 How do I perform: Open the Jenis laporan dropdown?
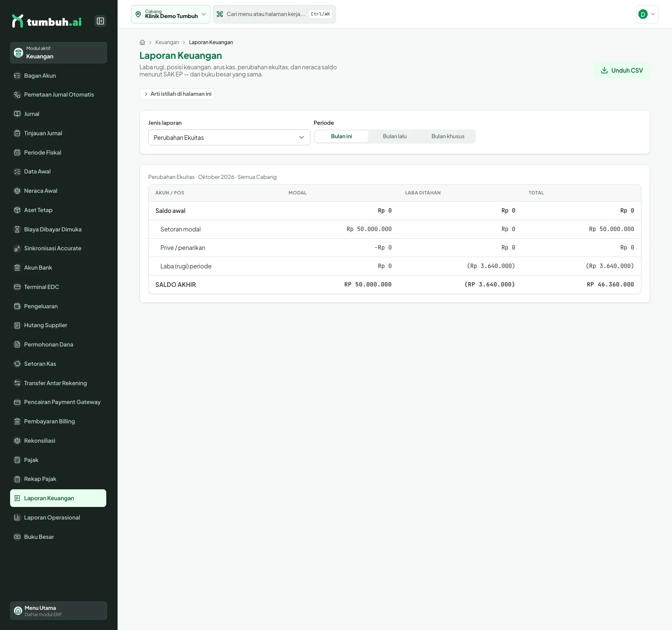click(229, 137)
